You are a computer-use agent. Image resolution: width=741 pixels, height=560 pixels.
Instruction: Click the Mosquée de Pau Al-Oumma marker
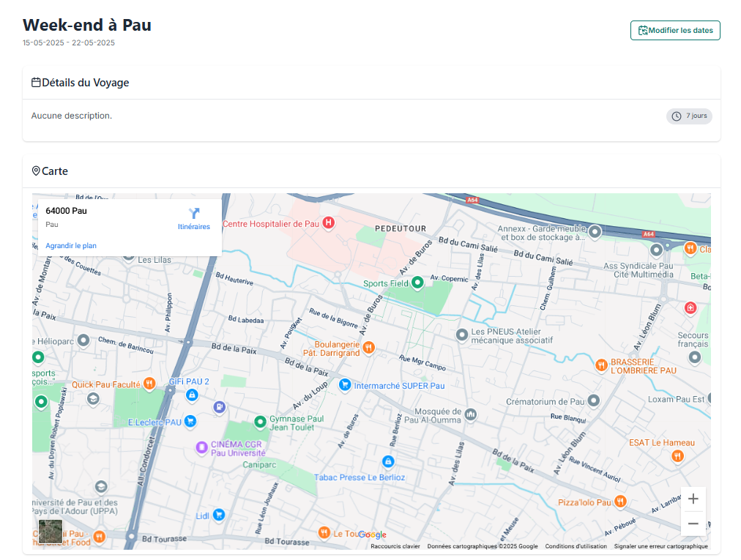(x=469, y=415)
